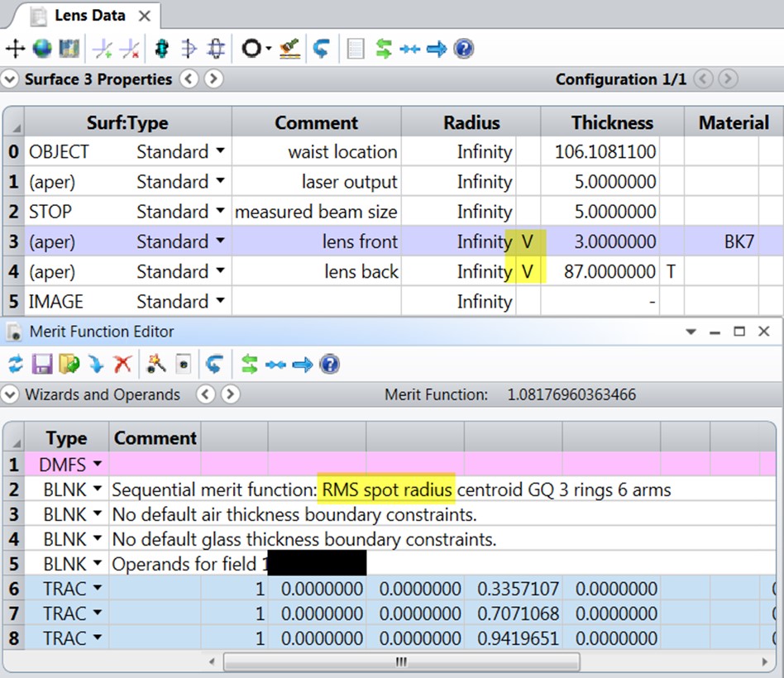Click the Radius column header
The height and width of the screenshot is (678, 784).
click(x=471, y=122)
